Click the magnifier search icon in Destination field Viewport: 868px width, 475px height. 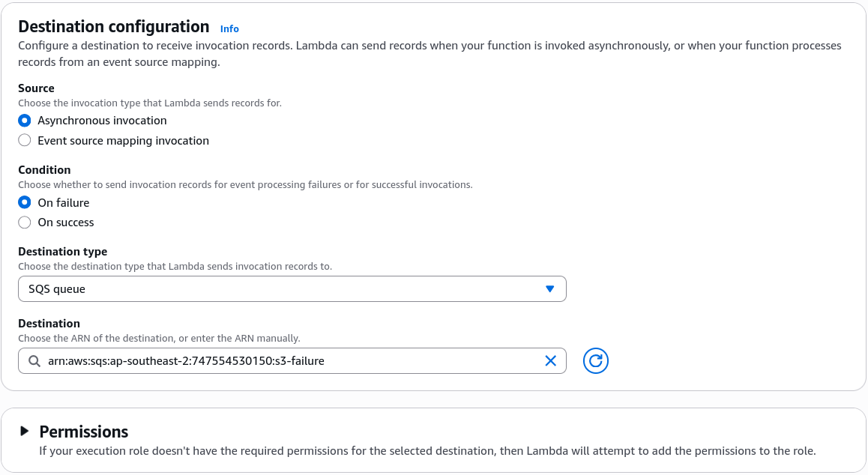coord(34,361)
